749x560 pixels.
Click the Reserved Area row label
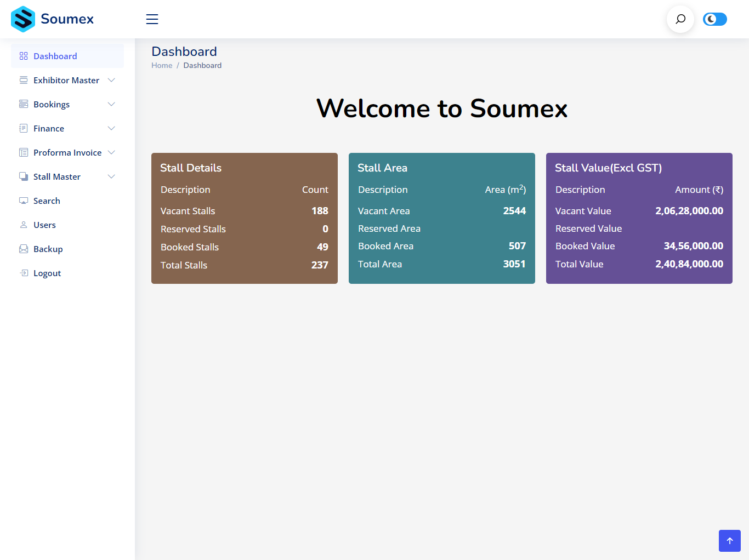coord(389,228)
